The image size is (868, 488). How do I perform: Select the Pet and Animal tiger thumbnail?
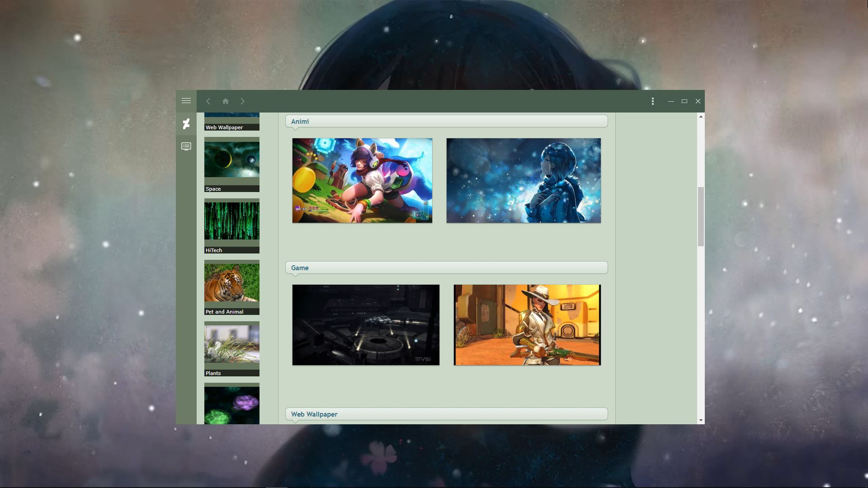232,282
